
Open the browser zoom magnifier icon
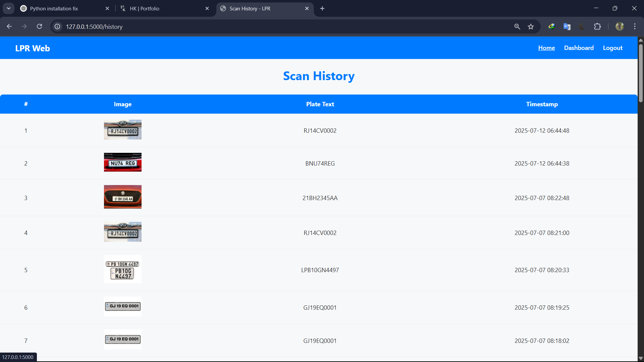517,26
